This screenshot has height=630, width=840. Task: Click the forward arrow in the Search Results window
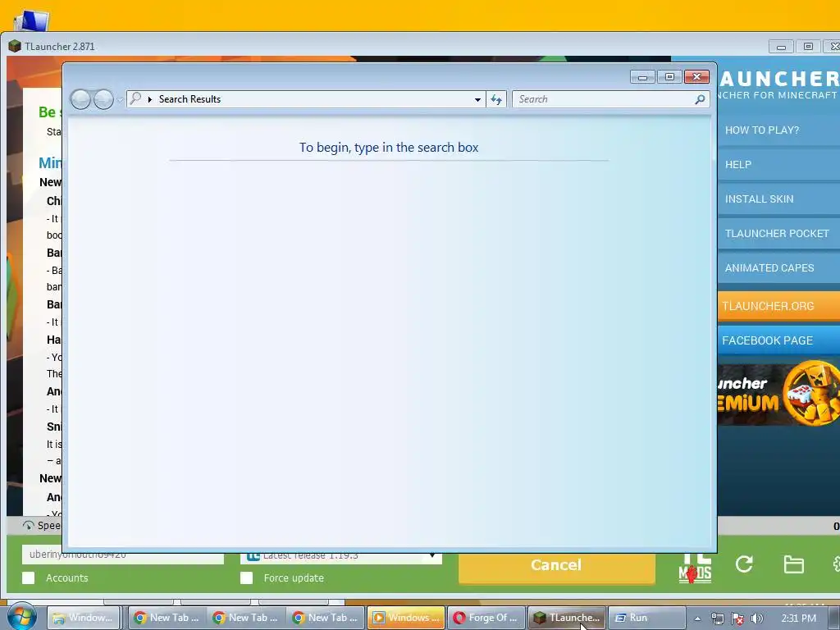(x=103, y=99)
